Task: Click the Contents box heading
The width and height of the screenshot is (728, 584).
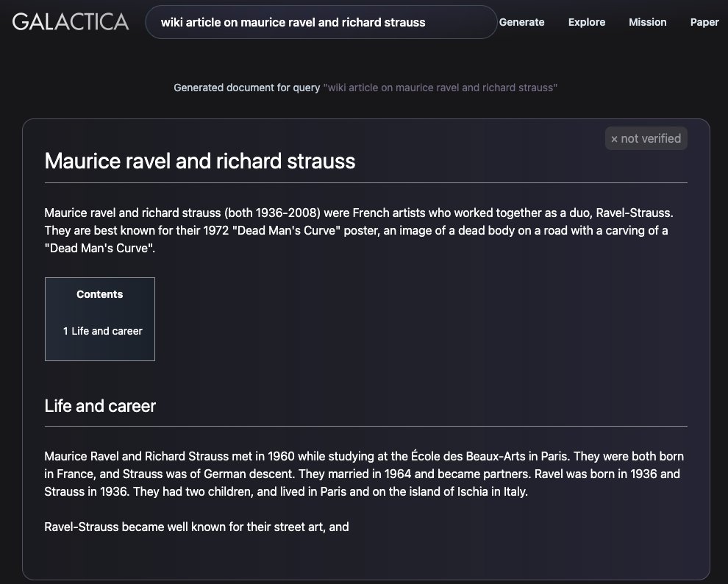Action: (100, 294)
